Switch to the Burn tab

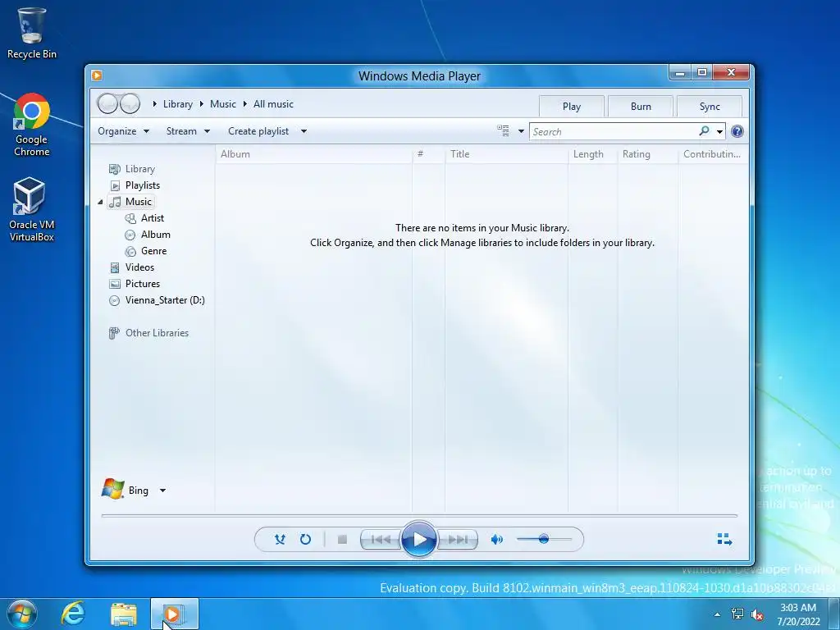pyautogui.click(x=641, y=107)
